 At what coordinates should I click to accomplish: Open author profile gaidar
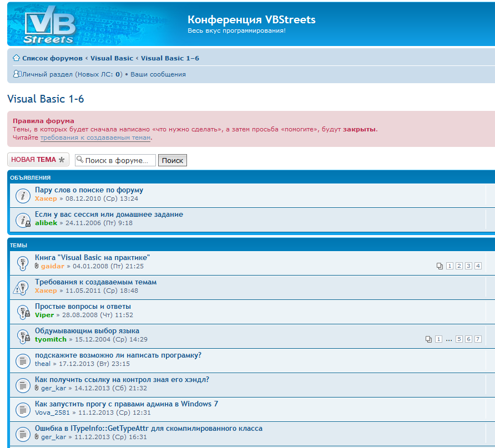point(53,266)
